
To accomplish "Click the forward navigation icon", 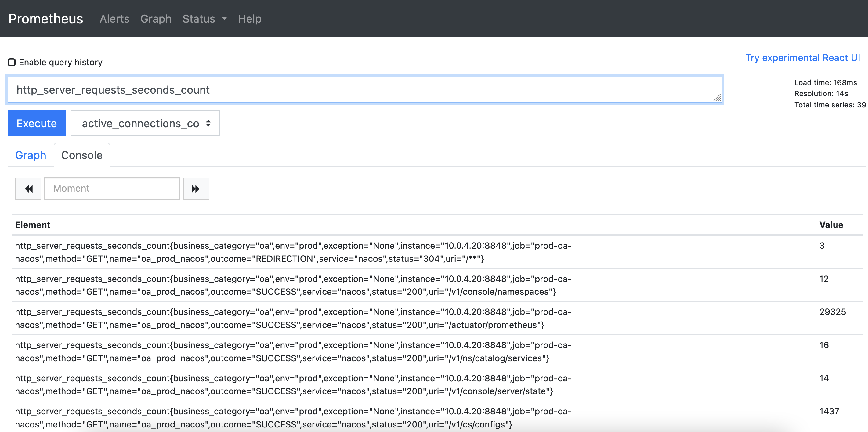I will tap(196, 188).
